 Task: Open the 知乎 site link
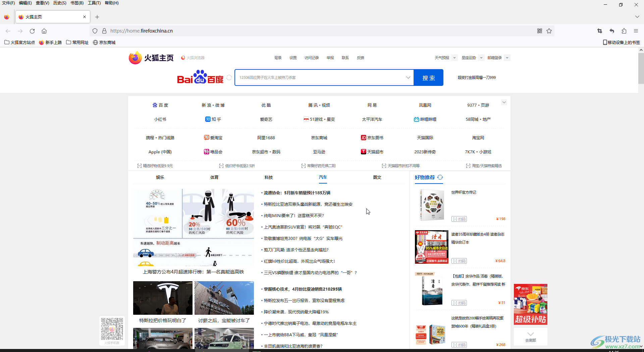pos(213,119)
